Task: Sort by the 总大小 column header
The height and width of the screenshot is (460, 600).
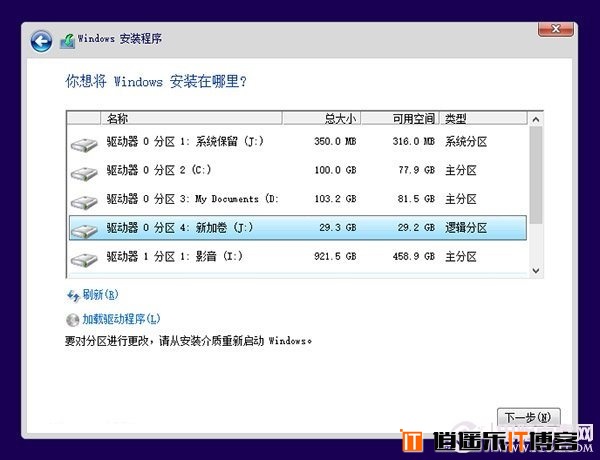Action: coord(321,119)
